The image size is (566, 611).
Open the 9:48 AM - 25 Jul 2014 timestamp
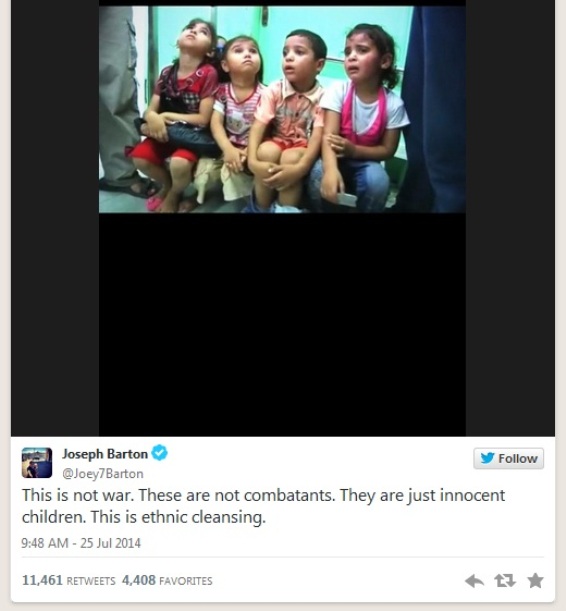point(81,543)
